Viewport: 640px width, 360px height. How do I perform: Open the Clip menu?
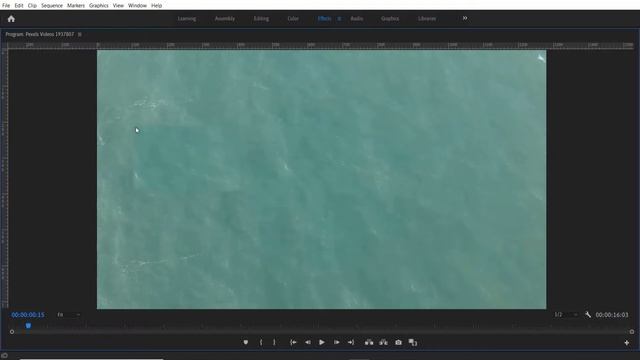[32, 6]
